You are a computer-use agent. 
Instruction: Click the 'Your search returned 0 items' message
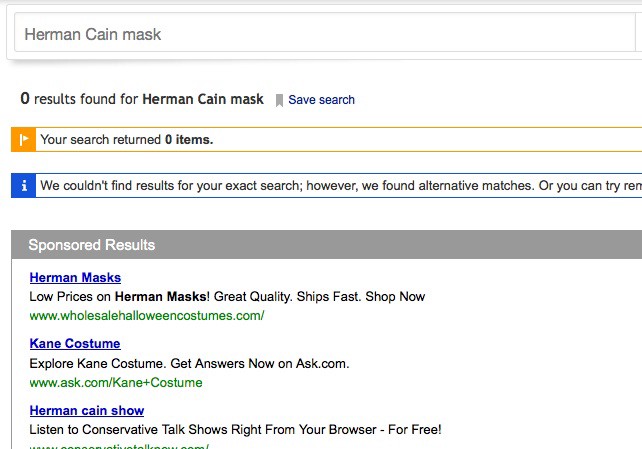(x=126, y=140)
